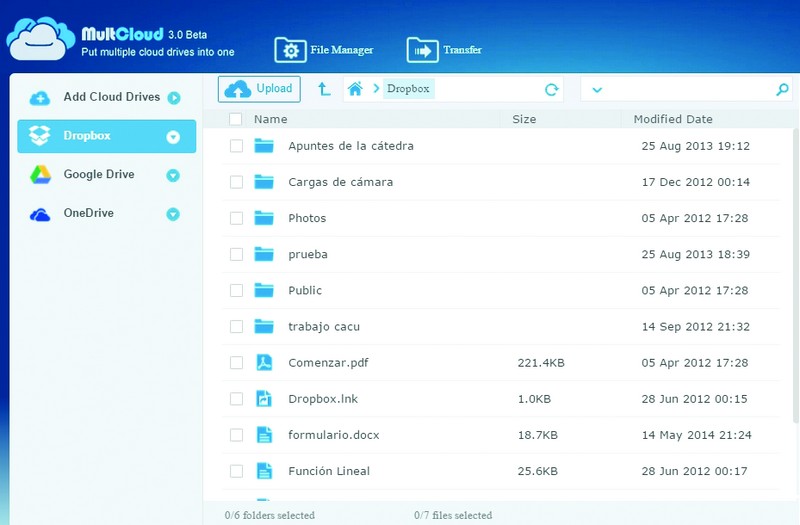Check the formulario.docx checkbox

pos(236,435)
